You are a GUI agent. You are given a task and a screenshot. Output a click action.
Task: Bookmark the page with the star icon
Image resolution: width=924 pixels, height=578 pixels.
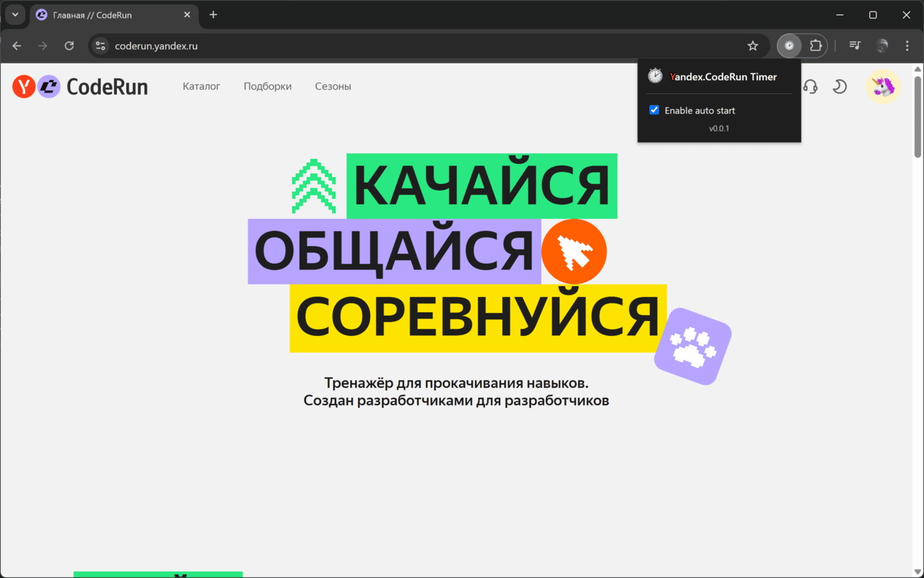(x=753, y=46)
